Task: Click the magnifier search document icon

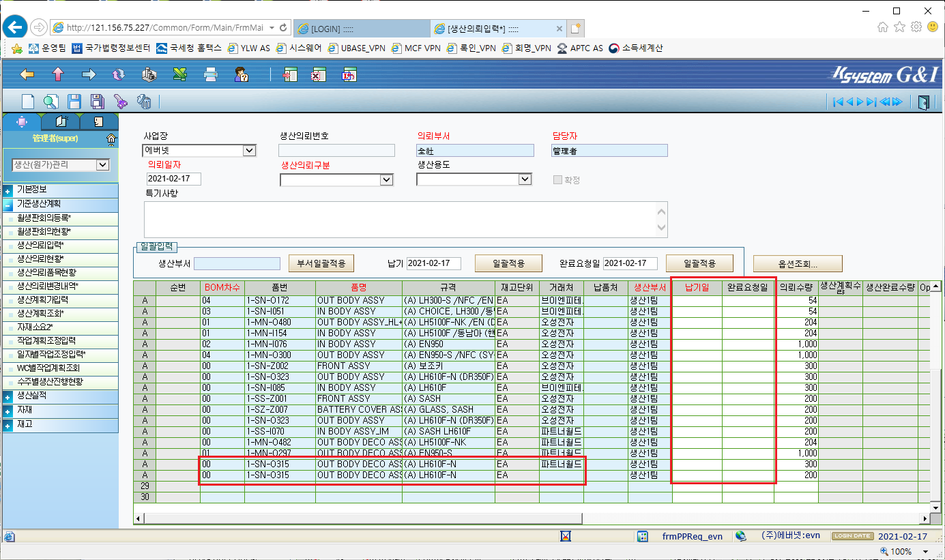Action: (51, 102)
